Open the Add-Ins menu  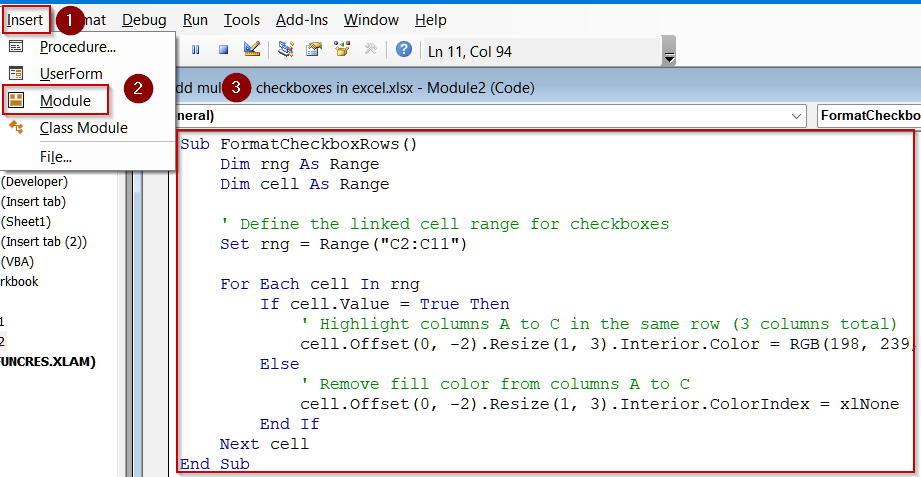point(302,20)
